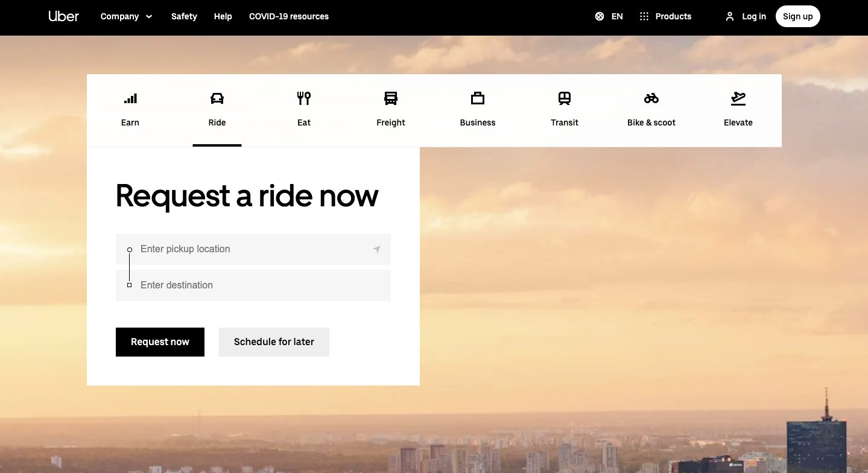Switch to the Ride tab
The image size is (868, 473).
pyautogui.click(x=217, y=110)
